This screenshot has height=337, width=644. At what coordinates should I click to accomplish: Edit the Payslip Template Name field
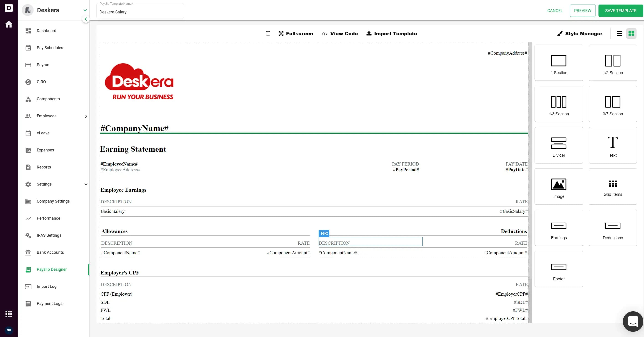[x=140, y=12]
